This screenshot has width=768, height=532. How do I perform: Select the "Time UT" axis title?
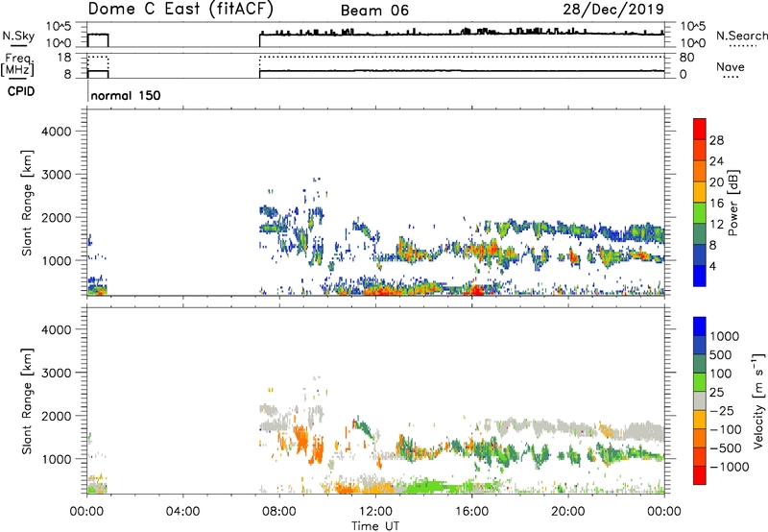(x=375, y=526)
